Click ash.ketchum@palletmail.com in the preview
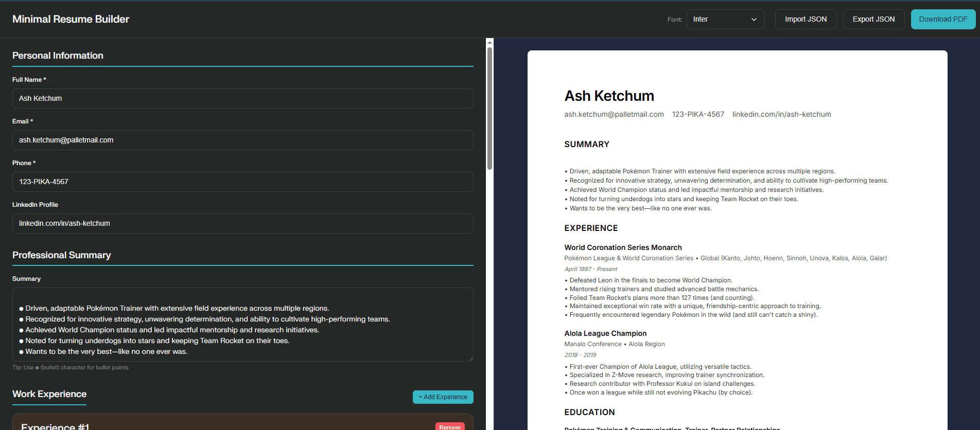The image size is (980, 430). click(614, 114)
